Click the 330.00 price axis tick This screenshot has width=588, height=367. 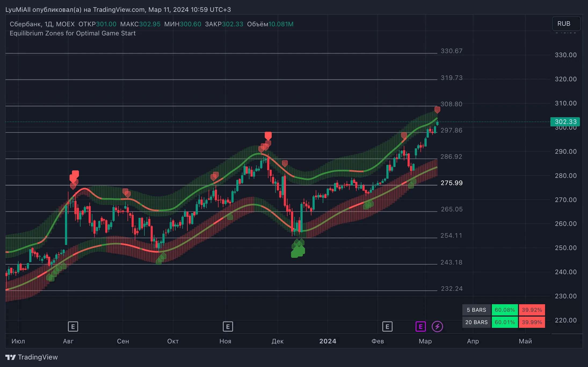(x=566, y=55)
